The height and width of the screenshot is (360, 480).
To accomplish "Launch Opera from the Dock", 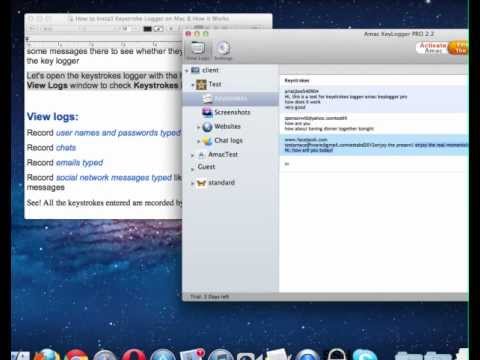I will [133, 355].
